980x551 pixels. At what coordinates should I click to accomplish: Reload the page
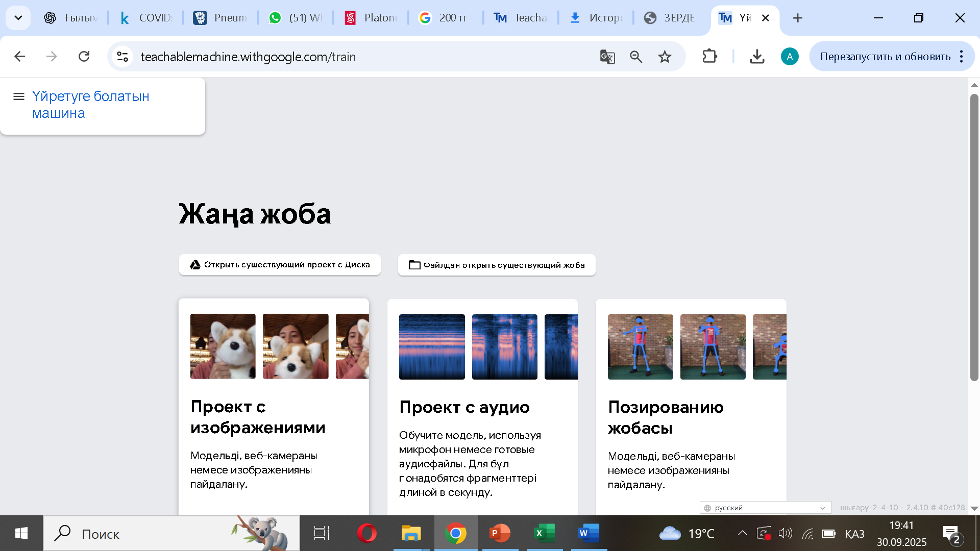point(84,57)
